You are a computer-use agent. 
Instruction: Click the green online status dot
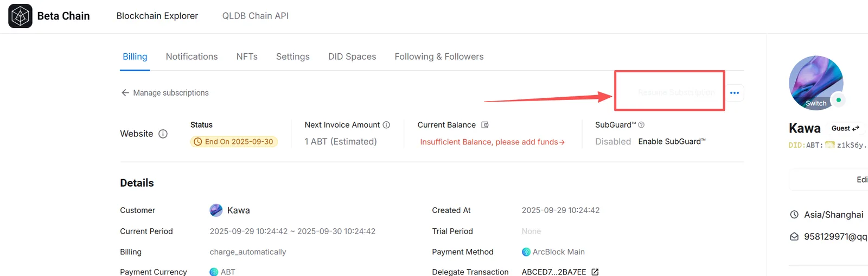(839, 100)
